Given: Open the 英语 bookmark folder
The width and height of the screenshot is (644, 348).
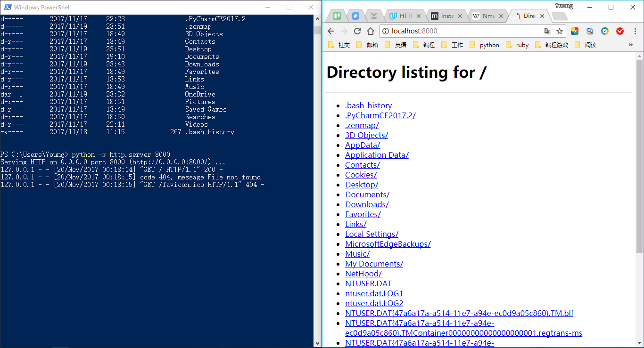Looking at the screenshot, I should tap(396, 45).
